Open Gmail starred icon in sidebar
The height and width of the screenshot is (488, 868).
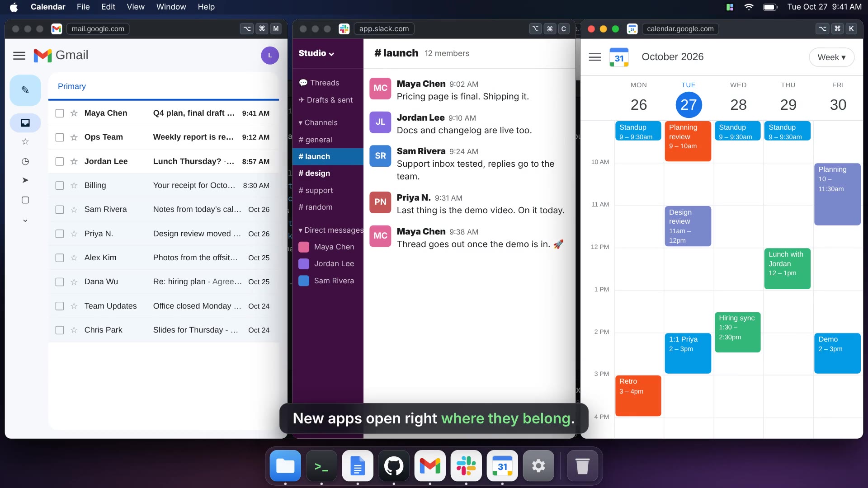pos(25,142)
